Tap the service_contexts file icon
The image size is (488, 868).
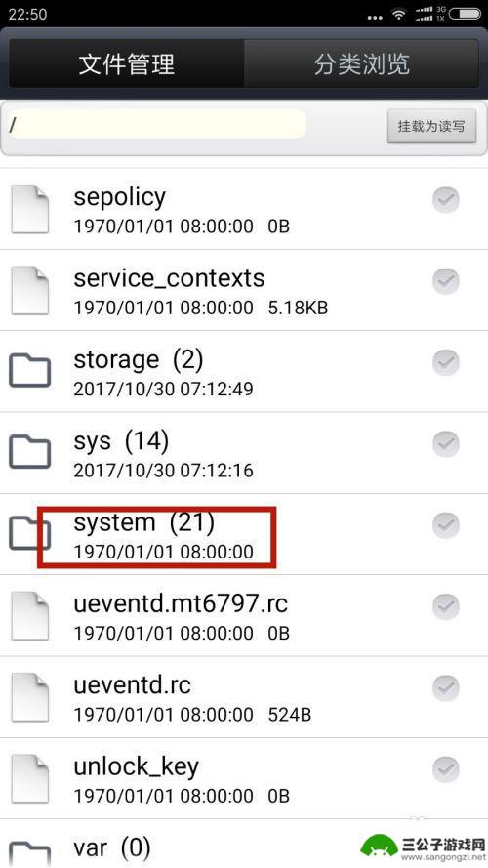30,290
